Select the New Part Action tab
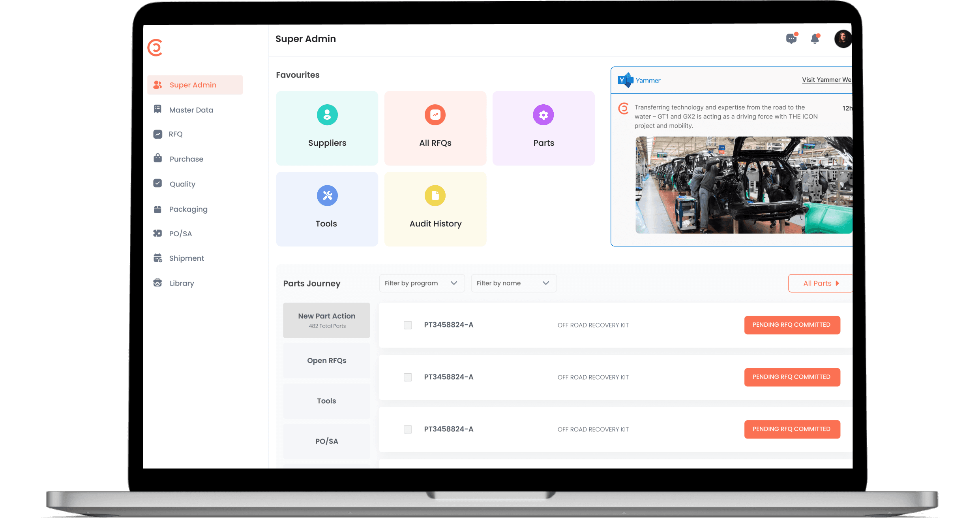 [x=327, y=320]
